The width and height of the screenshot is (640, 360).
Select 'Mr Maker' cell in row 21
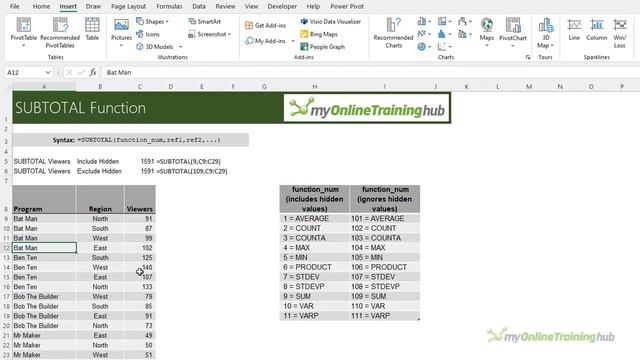tap(44, 336)
